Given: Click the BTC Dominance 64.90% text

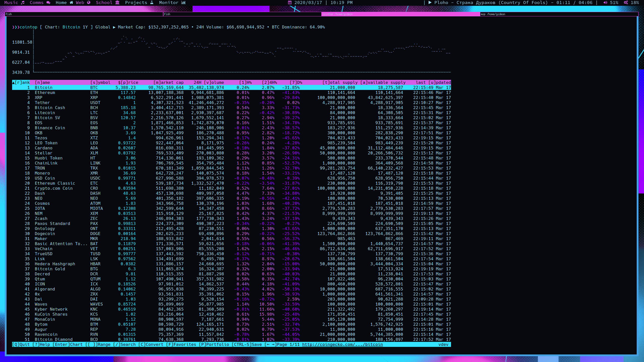Looking at the screenshot, I should (298, 27).
